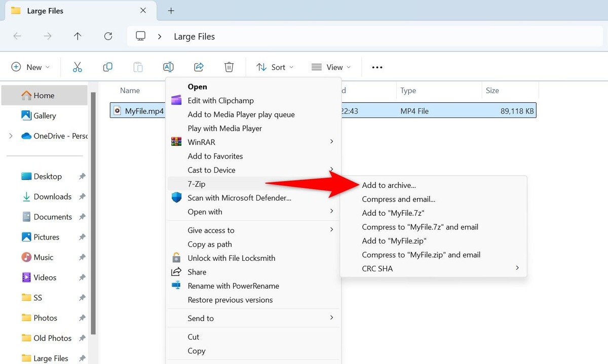The height and width of the screenshot is (364, 608).
Task: Click the navigation pane scrollbar
Action: (93, 213)
